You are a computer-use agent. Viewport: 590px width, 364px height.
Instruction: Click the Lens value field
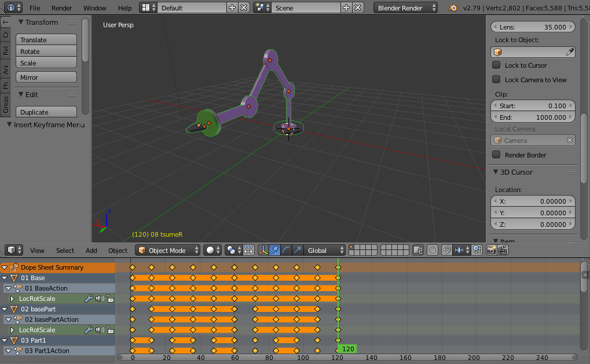point(533,27)
